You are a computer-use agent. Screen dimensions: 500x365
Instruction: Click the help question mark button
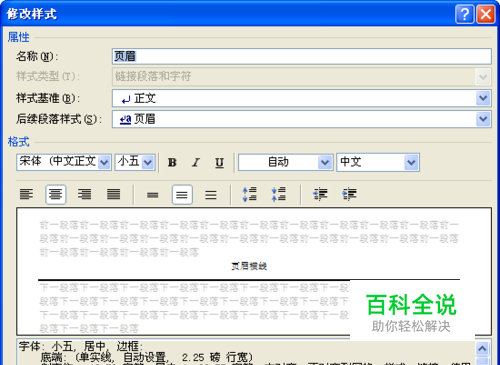click(465, 14)
